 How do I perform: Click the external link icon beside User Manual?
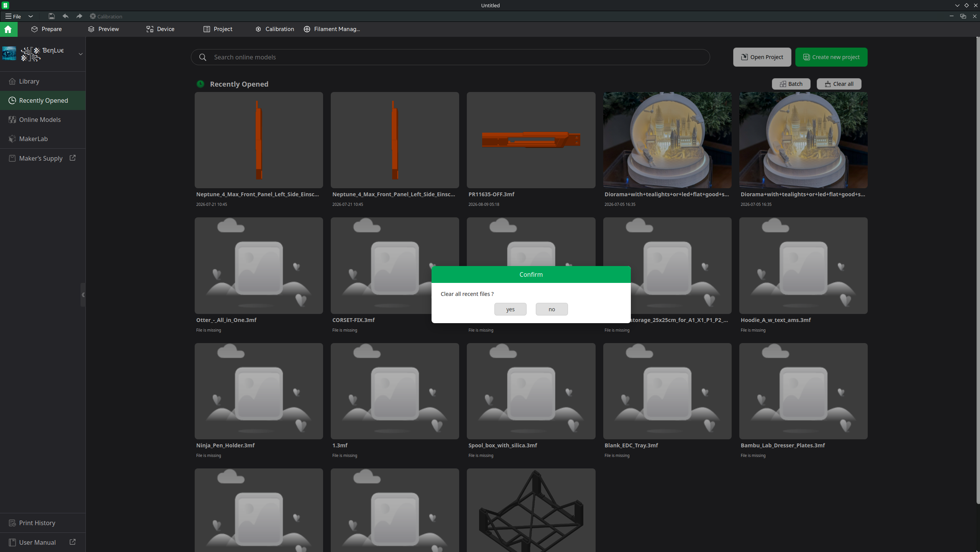tap(72, 542)
